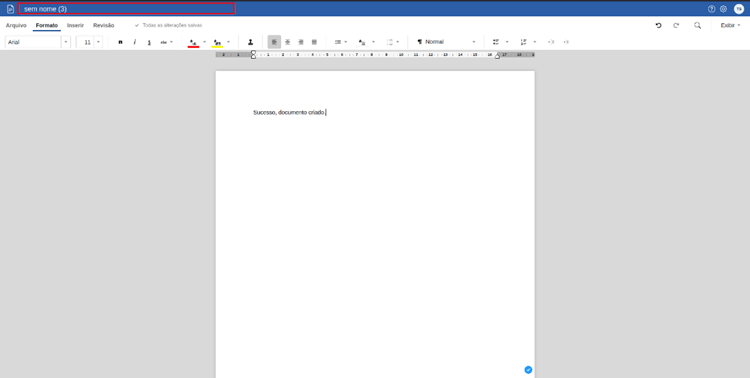Toggle the bullet list
This screenshot has width=750, height=378.
[x=496, y=42]
